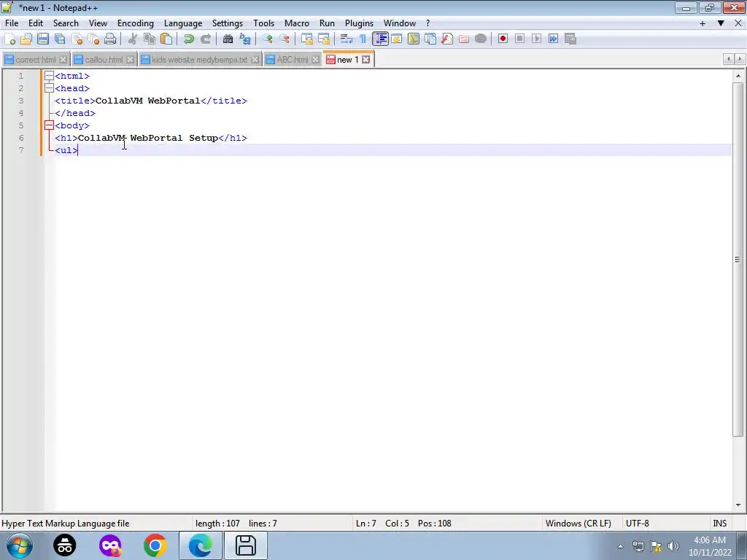Click the Close document toolbar icon
This screenshot has width=747, height=560.
point(77,39)
